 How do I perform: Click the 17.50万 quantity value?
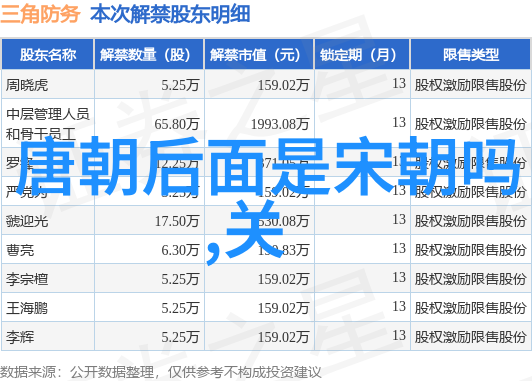(177, 221)
